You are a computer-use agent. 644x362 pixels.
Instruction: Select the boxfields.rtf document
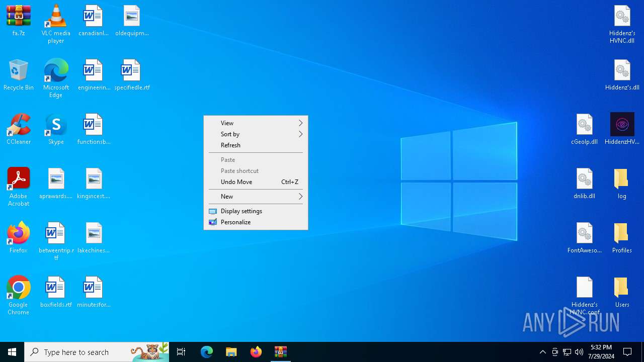pos(56,292)
